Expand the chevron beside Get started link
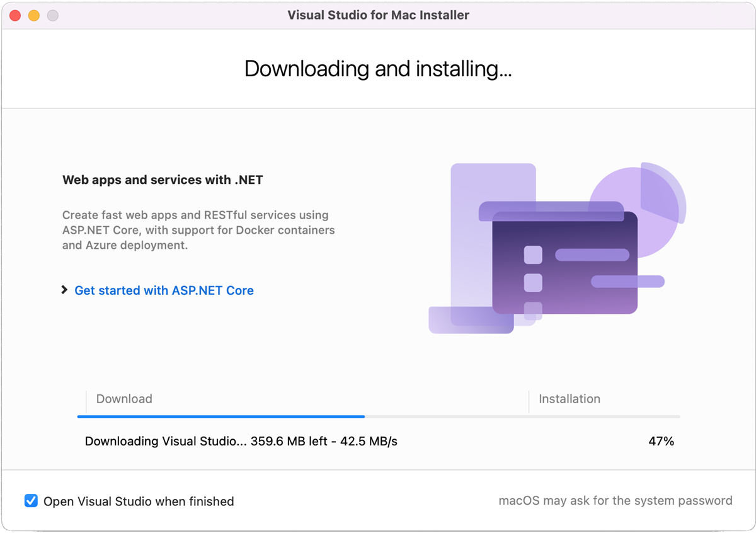Image resolution: width=756 pixels, height=533 pixels. click(x=64, y=290)
